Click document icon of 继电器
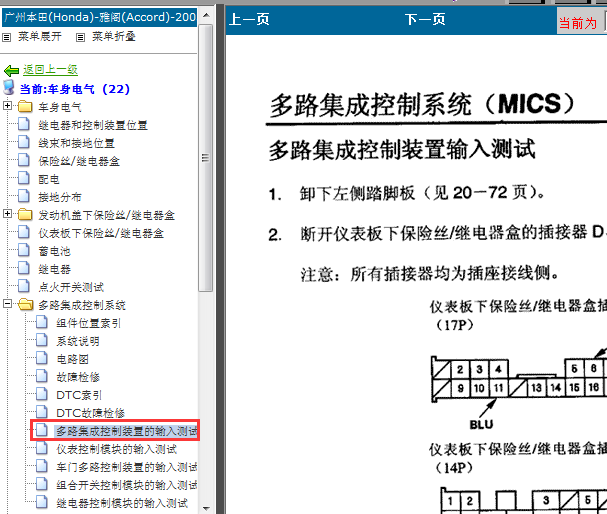 pyautogui.click(x=24, y=268)
